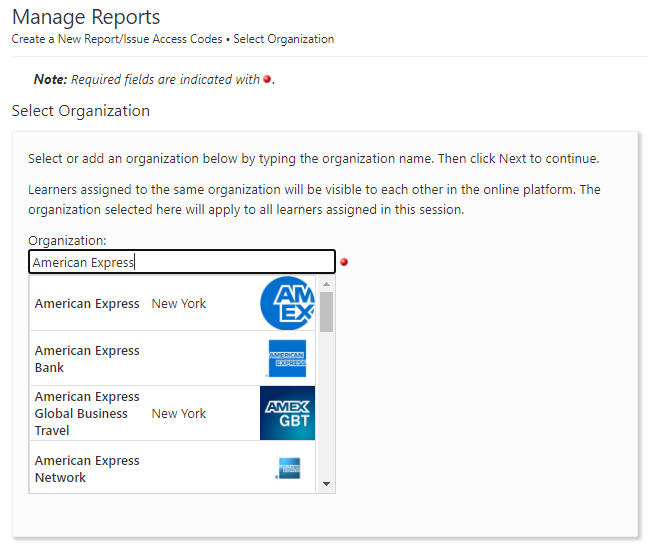
Task: Click the 'Organization:' field label
Action: tap(67, 240)
